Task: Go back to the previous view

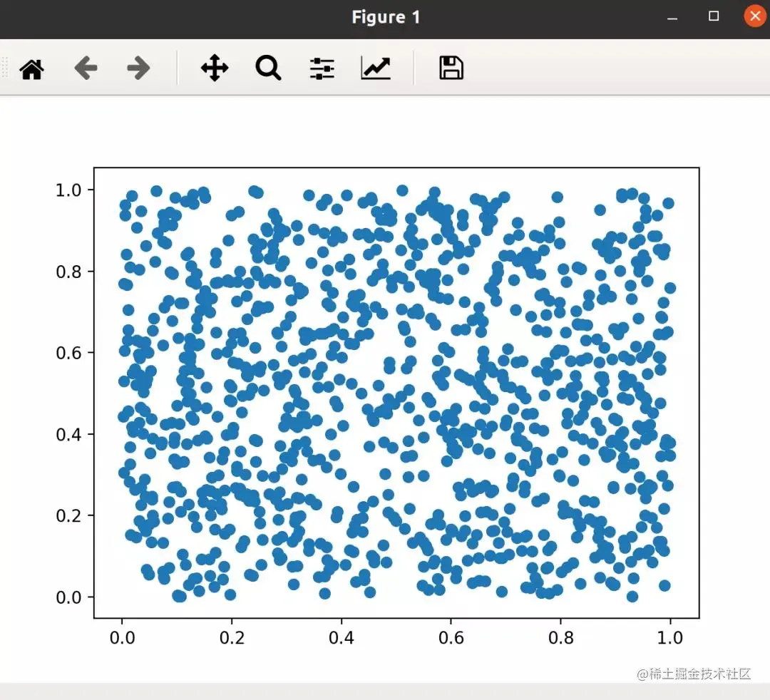Action: pyautogui.click(x=86, y=68)
